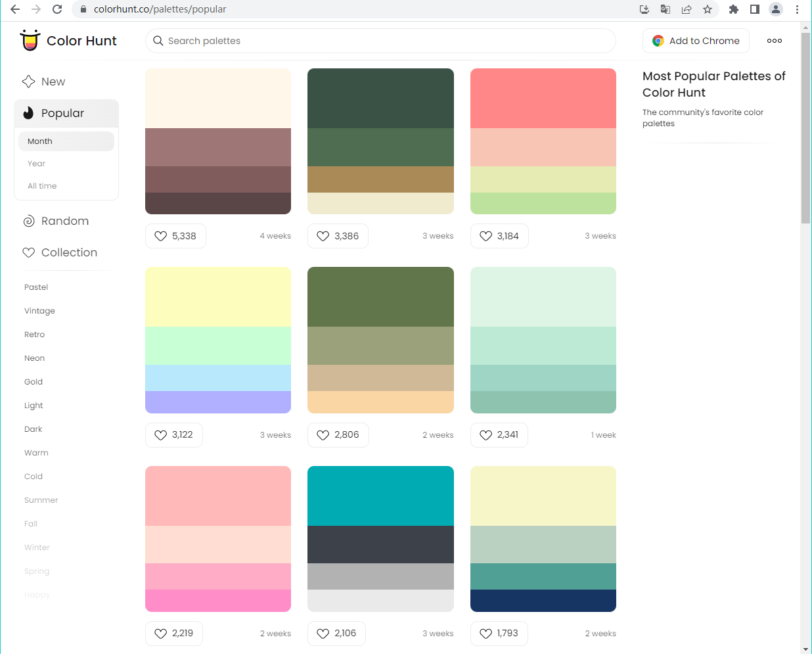The width and height of the screenshot is (812, 654).
Task: Like the palette with 2,219 likes
Action: (x=174, y=634)
